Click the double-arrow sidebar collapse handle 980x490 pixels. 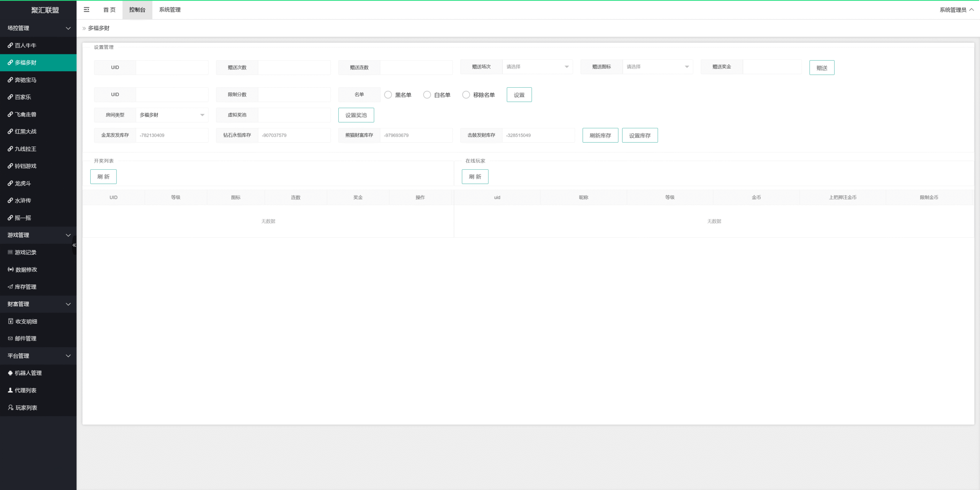(x=74, y=245)
